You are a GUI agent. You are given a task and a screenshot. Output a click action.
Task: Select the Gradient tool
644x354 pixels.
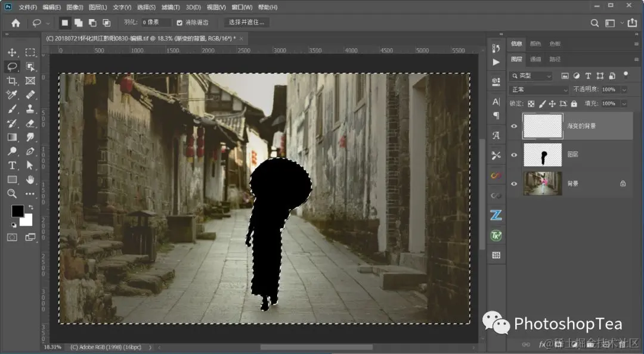[x=12, y=137]
